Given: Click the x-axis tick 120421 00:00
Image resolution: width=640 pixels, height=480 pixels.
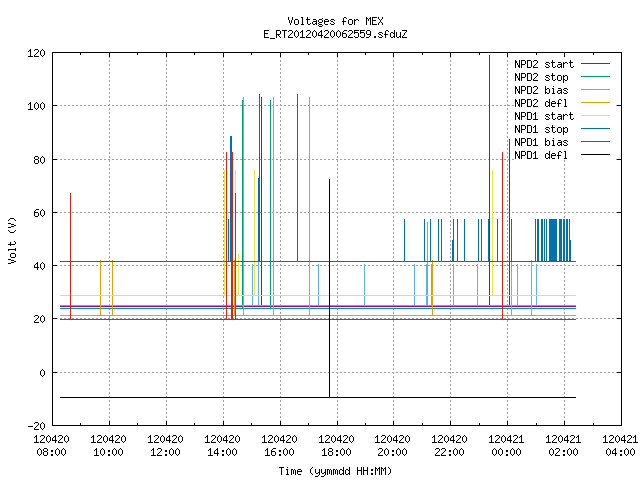Looking at the screenshot, I should 507,446.
